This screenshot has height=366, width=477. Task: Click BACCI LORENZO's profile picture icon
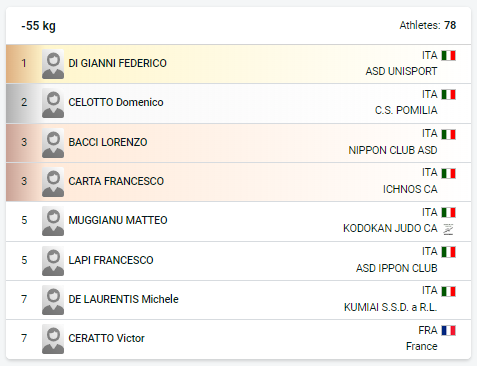point(53,143)
